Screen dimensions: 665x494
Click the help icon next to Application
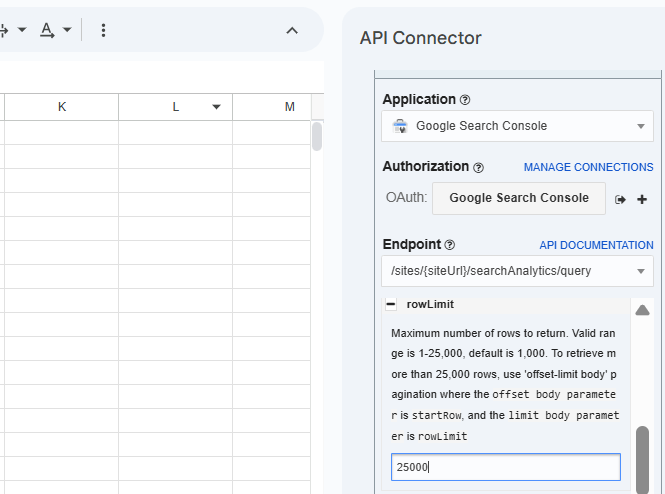click(465, 100)
